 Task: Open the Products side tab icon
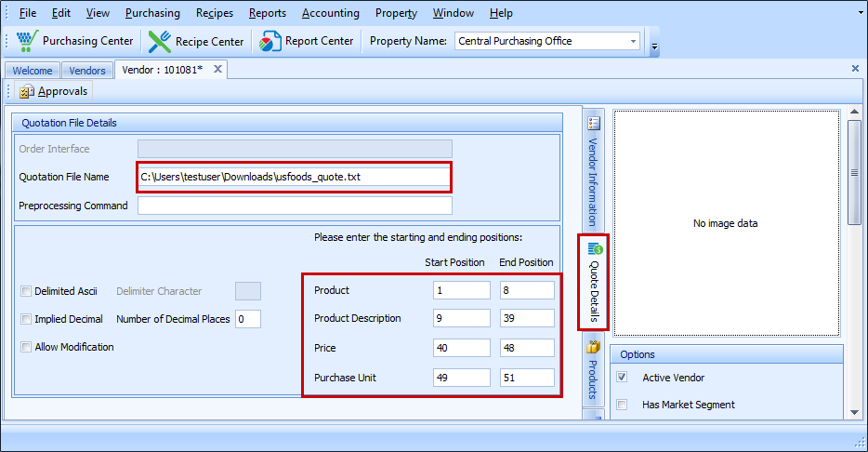point(595,347)
